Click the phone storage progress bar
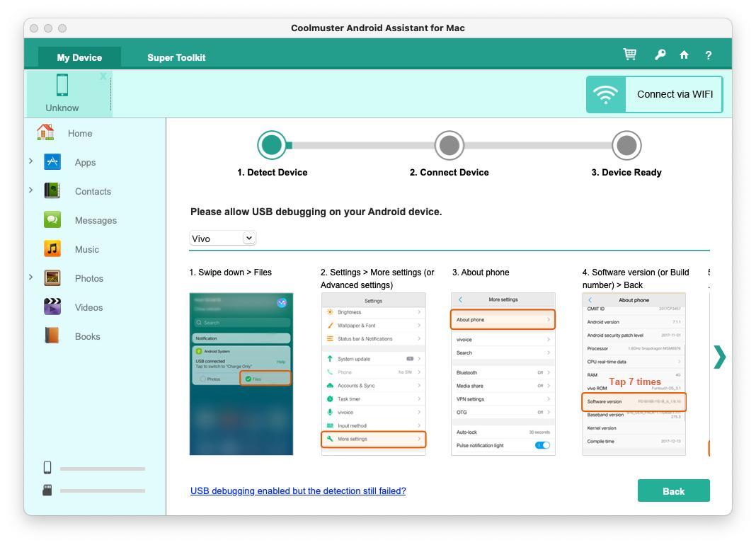The image size is (756, 545). pyautogui.click(x=103, y=469)
